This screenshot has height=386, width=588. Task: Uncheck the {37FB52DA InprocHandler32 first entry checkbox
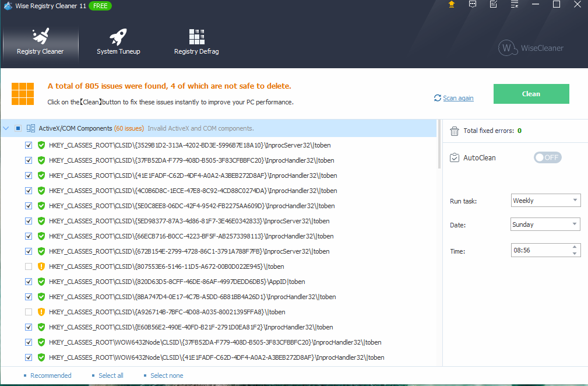(x=29, y=160)
